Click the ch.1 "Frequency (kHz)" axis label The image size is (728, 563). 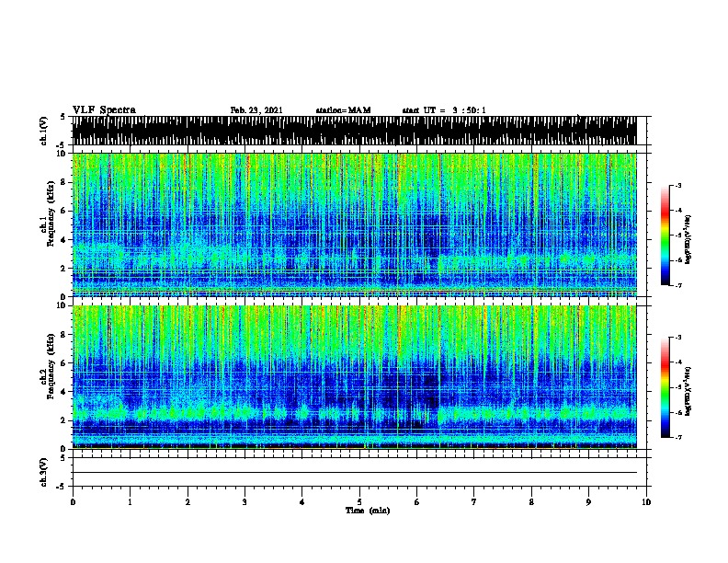pyautogui.click(x=50, y=213)
